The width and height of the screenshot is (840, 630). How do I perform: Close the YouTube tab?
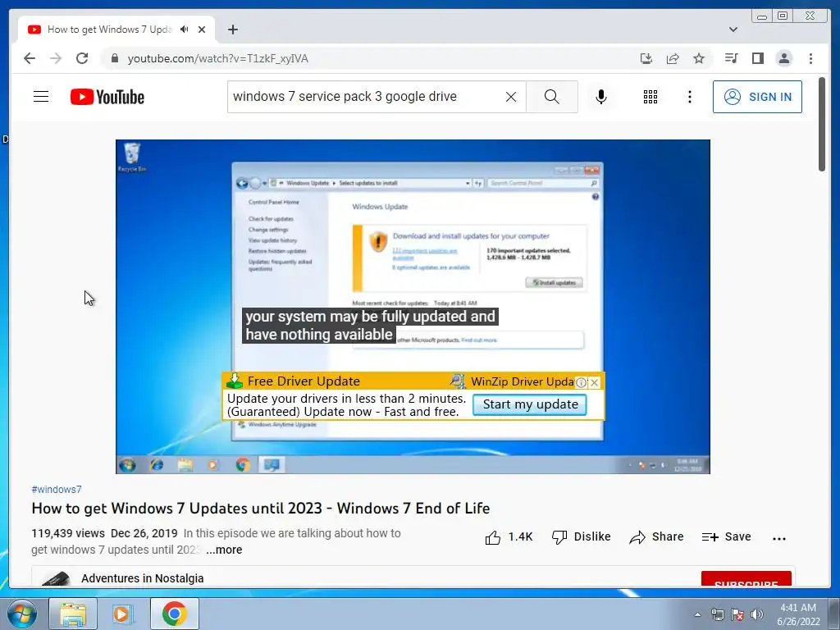tap(202, 30)
